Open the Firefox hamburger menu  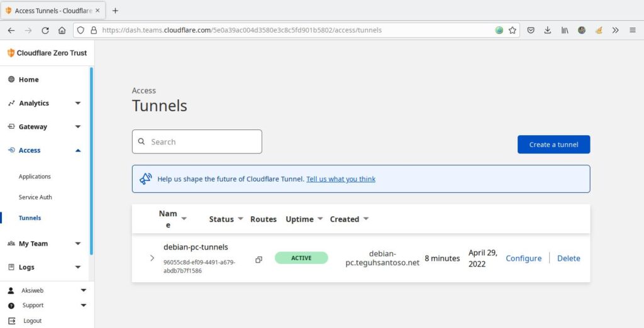(x=633, y=30)
